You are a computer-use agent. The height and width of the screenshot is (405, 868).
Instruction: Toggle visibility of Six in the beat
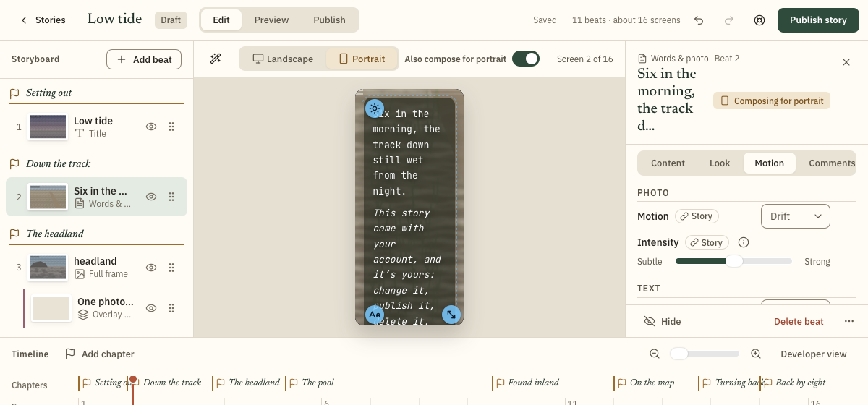(x=151, y=197)
